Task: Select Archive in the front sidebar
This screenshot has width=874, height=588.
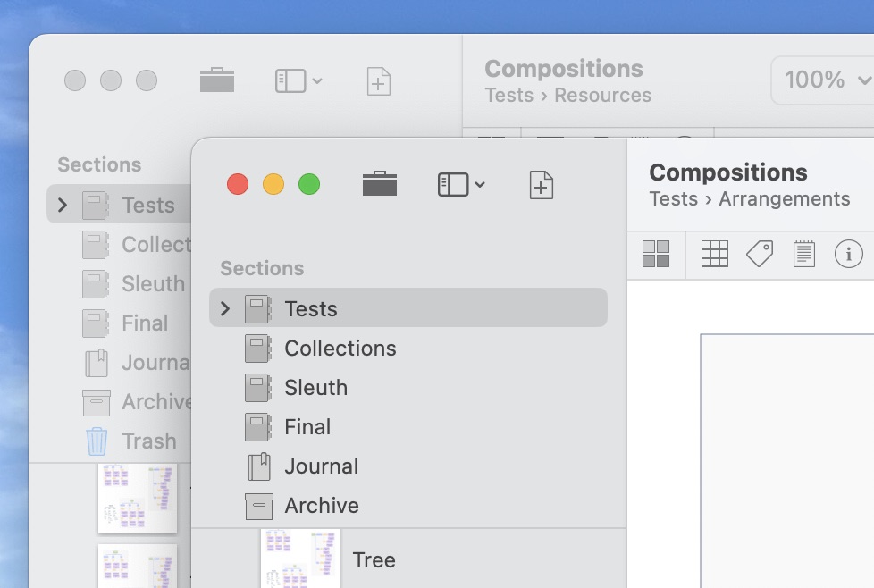Action: 321,506
